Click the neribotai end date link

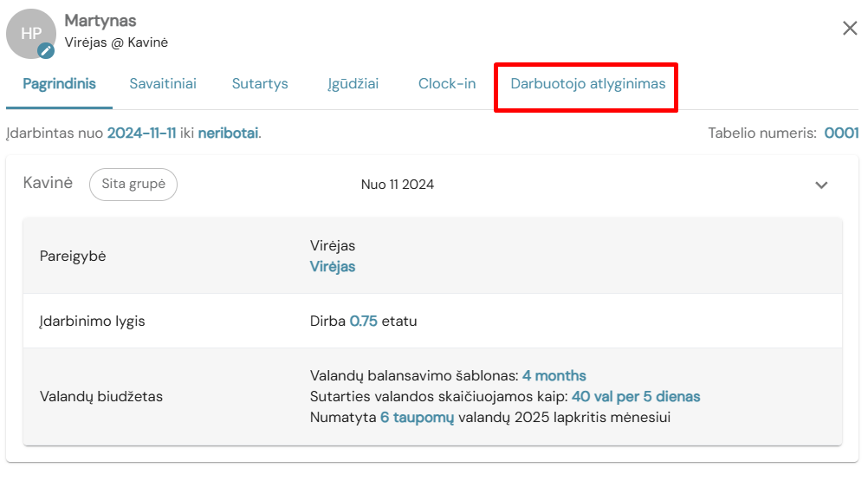coord(228,133)
